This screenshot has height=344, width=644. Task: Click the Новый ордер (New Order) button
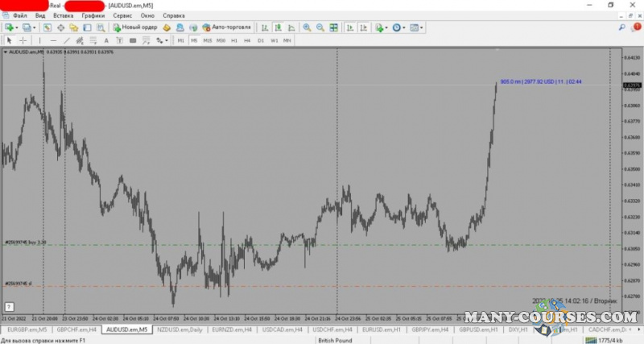[135, 27]
